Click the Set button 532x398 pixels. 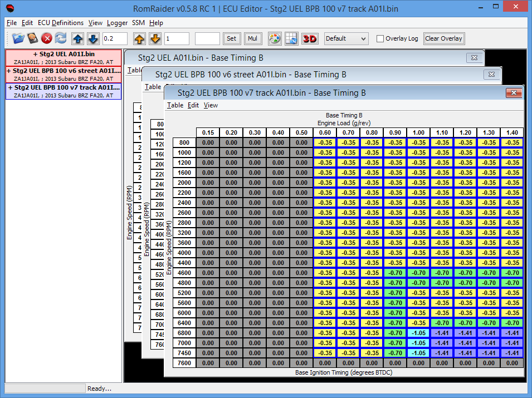click(231, 38)
